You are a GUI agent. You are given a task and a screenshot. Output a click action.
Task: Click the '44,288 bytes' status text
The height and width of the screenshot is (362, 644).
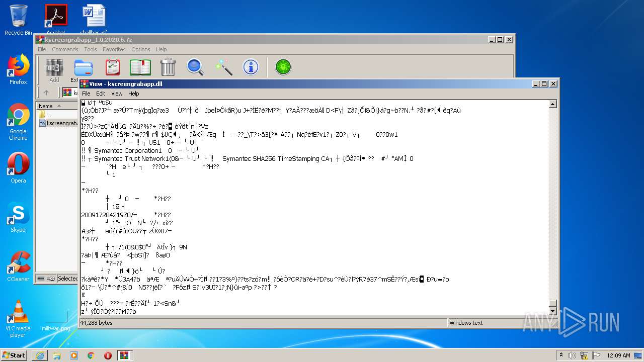pos(97,323)
